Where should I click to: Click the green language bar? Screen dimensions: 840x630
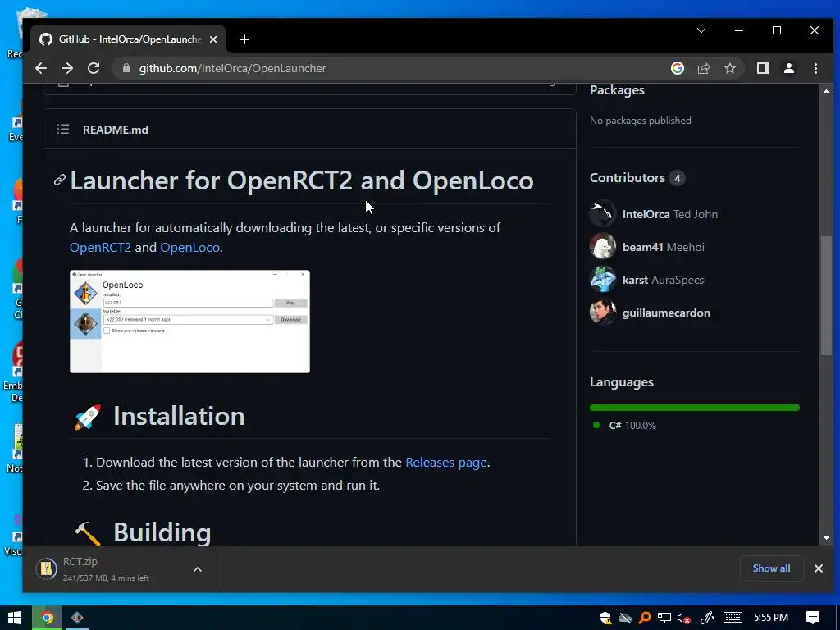tap(694, 408)
